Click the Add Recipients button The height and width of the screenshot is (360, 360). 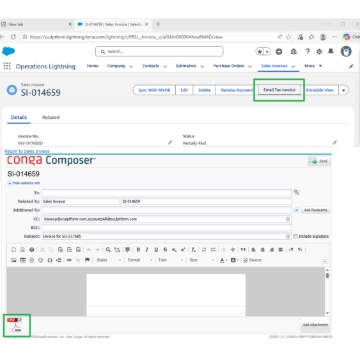[315, 210]
